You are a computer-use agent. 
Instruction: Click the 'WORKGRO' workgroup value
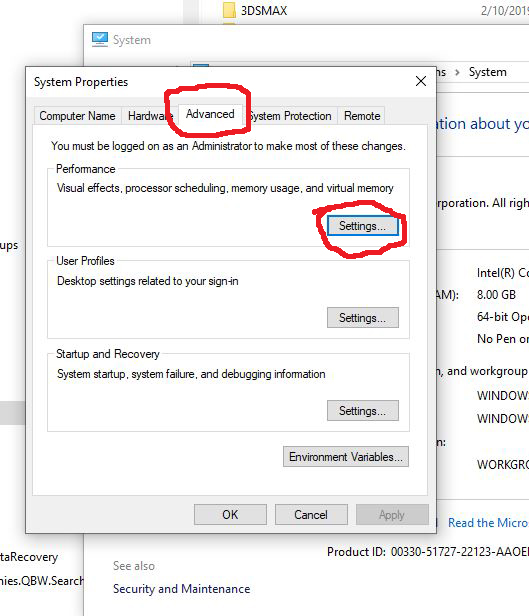click(503, 465)
